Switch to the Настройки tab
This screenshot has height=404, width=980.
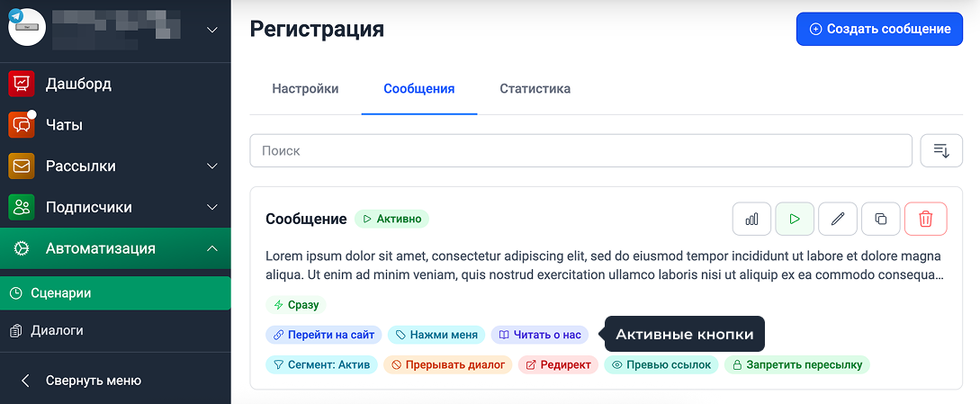point(305,89)
